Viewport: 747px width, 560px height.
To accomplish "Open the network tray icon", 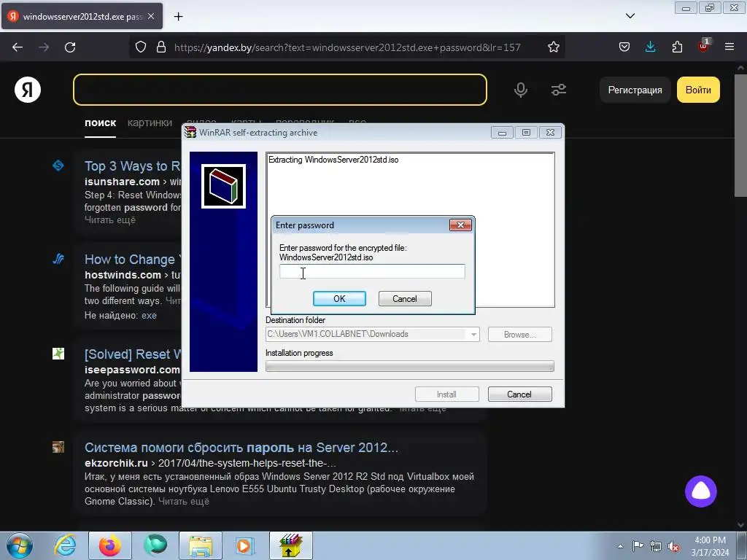I will click(656, 546).
